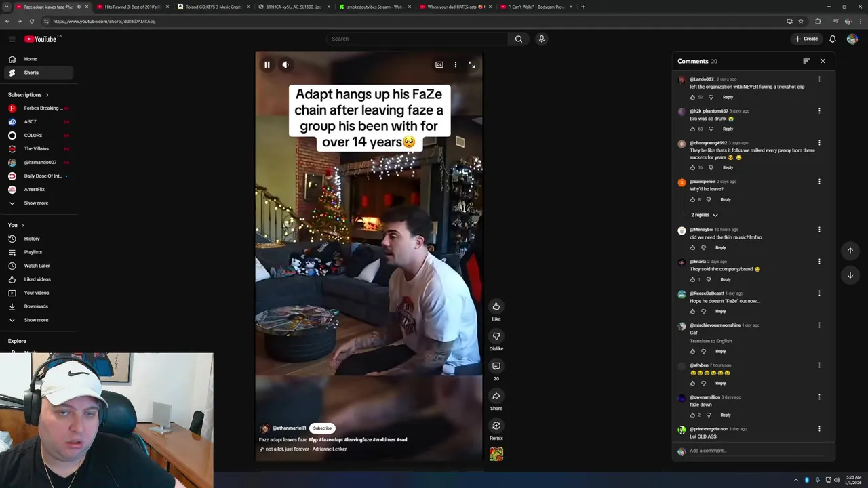Open Downloads in the sidebar
868x488 pixels.
[x=37, y=306]
